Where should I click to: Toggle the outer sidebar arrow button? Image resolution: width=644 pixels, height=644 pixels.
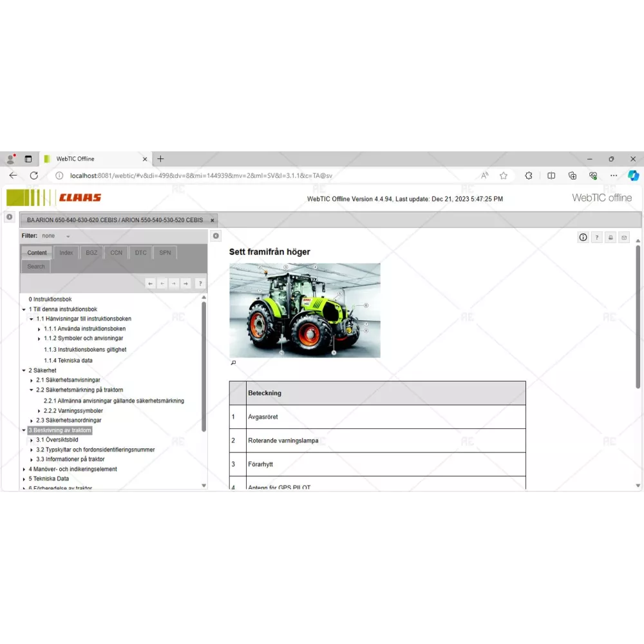coord(9,217)
